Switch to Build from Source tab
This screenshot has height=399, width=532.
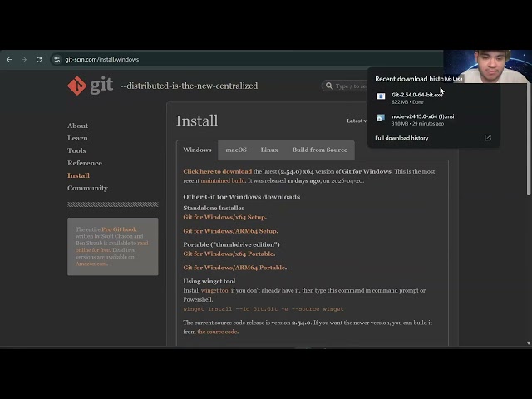319,150
